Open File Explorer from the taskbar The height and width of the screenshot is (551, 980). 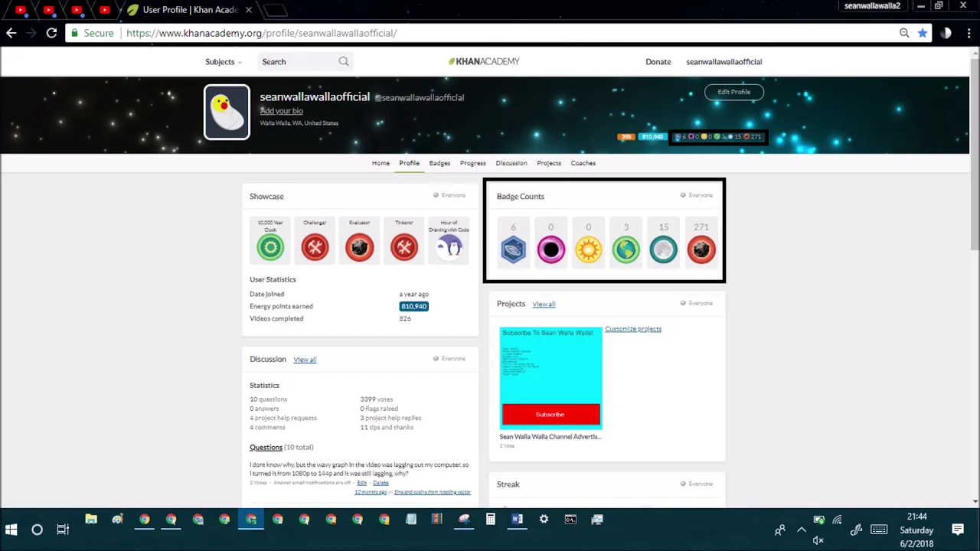coord(91,520)
